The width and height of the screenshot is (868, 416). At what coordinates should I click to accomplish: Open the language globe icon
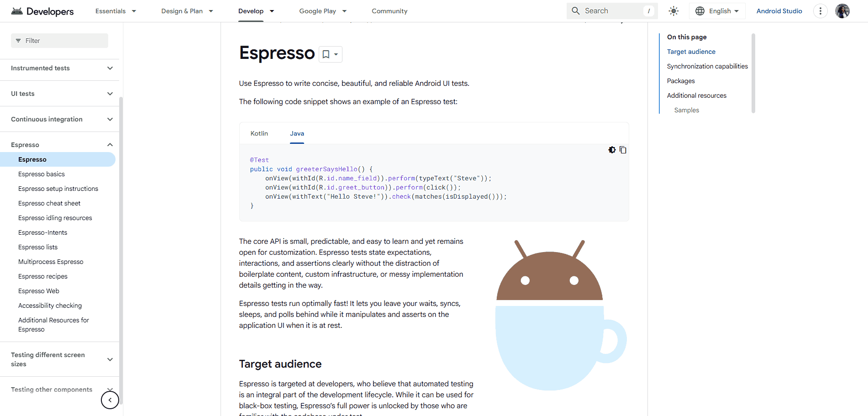click(x=700, y=11)
